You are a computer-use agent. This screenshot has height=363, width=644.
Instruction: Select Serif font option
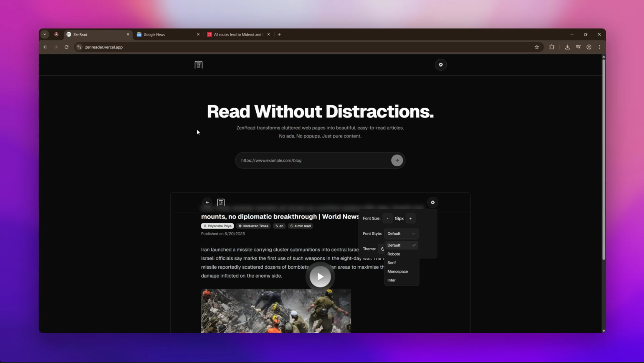point(401,262)
